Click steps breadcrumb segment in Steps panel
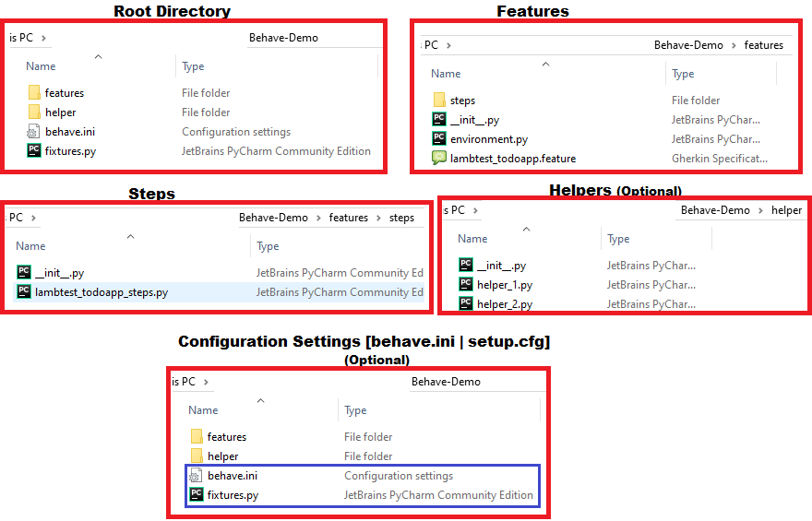This screenshot has height=521, width=812. 402,218
